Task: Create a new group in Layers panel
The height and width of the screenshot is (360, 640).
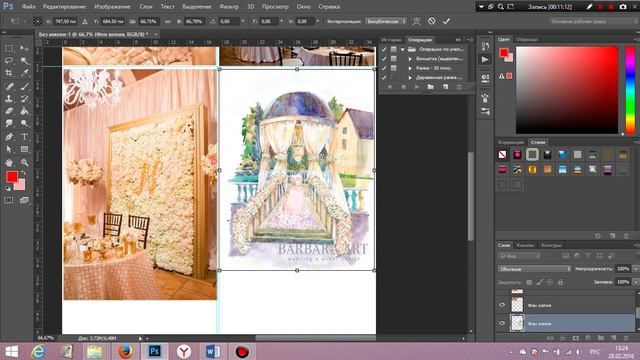Action: (601, 338)
